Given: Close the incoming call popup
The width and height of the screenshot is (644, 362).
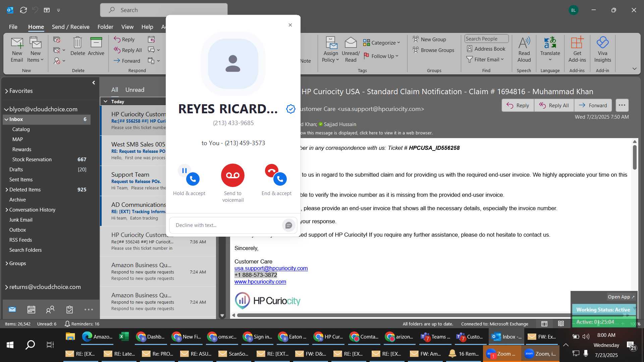Looking at the screenshot, I should point(290,25).
